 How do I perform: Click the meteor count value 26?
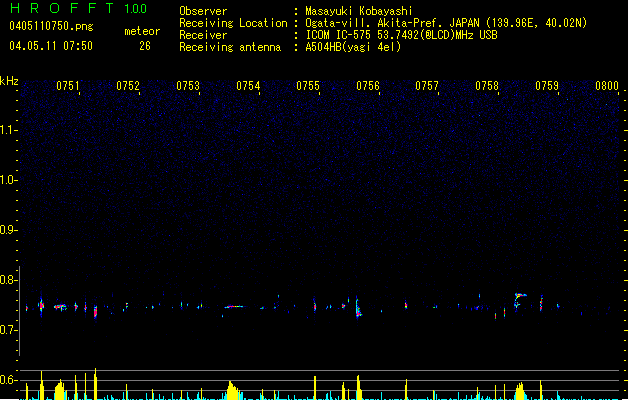[145, 46]
